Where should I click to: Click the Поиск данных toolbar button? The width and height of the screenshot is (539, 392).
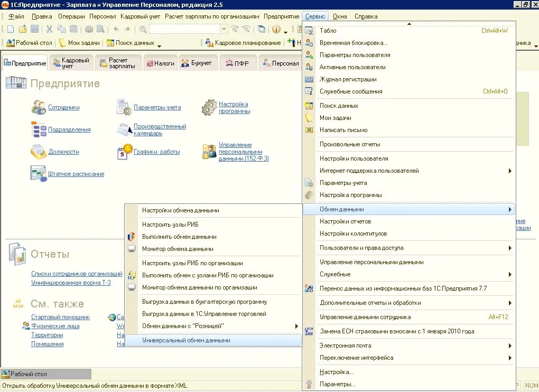coord(131,43)
